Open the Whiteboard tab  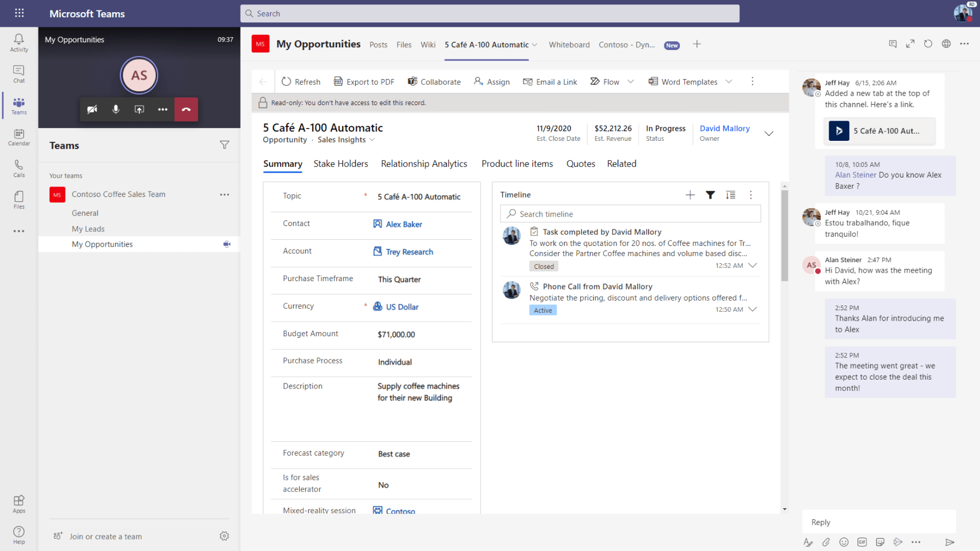click(569, 45)
